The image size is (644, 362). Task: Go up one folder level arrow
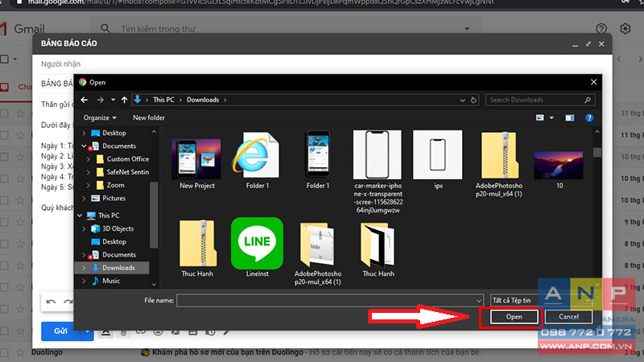point(124,100)
